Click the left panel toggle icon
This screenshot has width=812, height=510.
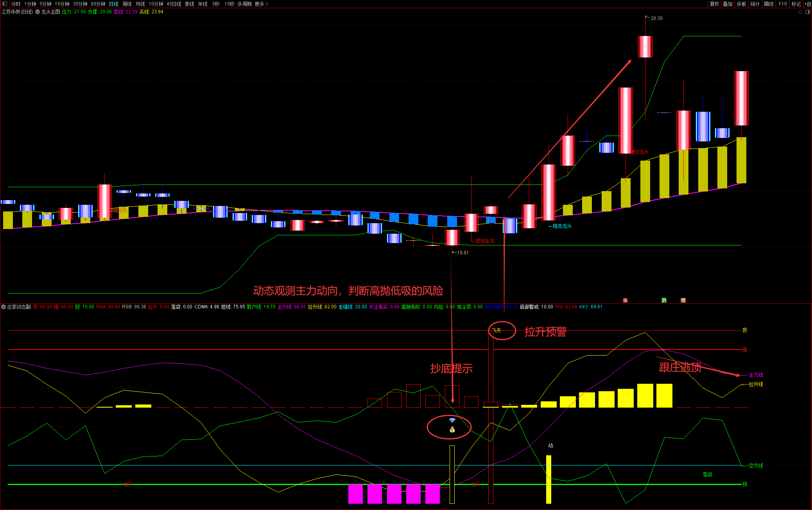(x=5, y=4)
